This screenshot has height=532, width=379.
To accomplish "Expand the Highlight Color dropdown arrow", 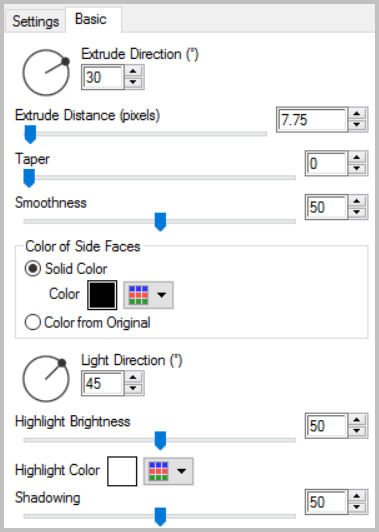I will coord(182,471).
